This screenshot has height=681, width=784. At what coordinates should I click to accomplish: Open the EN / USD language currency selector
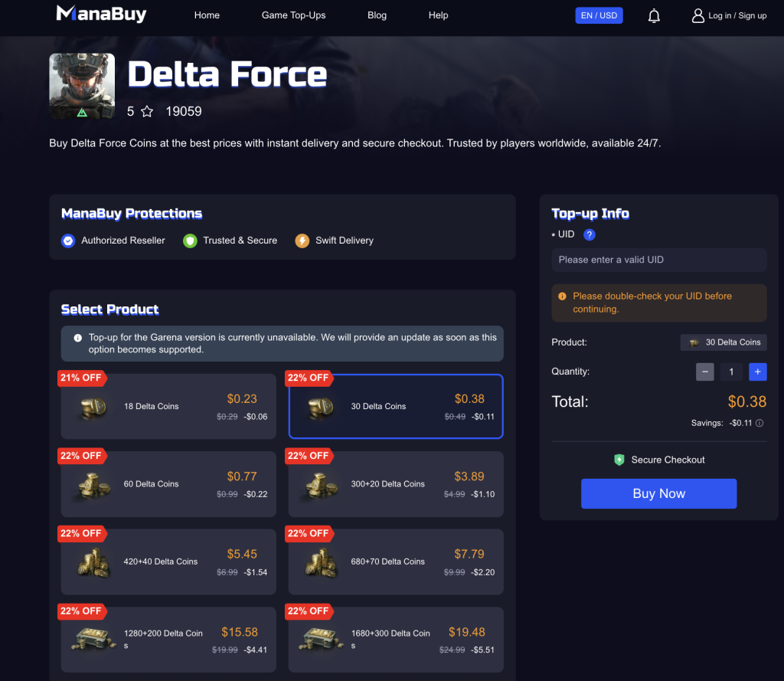[x=599, y=15]
